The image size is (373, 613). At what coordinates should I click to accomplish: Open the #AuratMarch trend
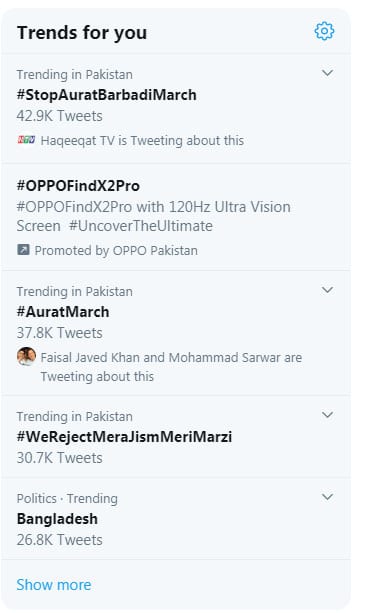pos(63,312)
